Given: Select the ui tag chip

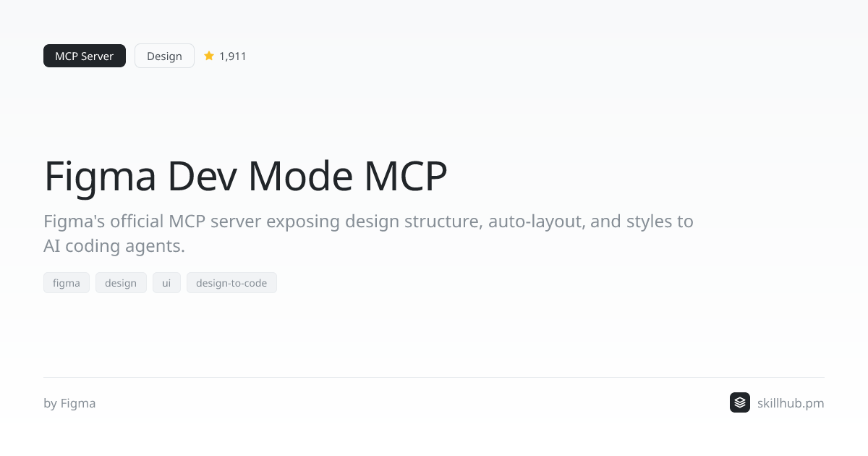Looking at the screenshot, I should coord(166,283).
